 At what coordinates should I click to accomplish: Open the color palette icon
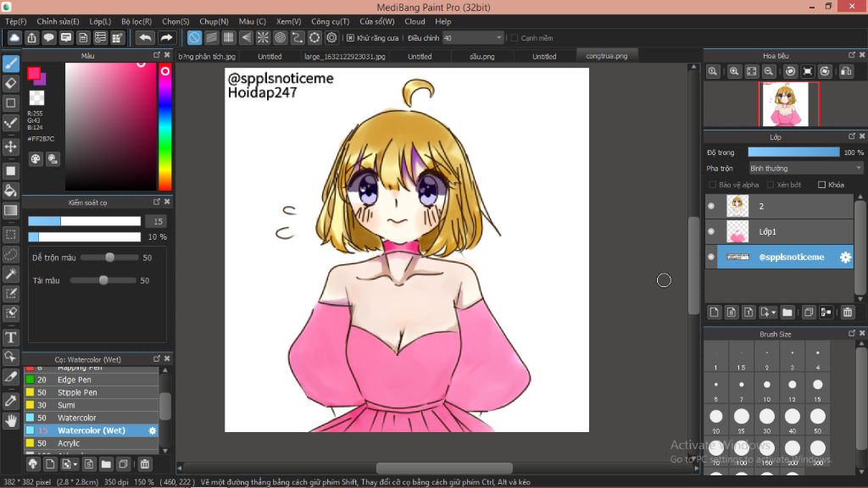[36, 159]
